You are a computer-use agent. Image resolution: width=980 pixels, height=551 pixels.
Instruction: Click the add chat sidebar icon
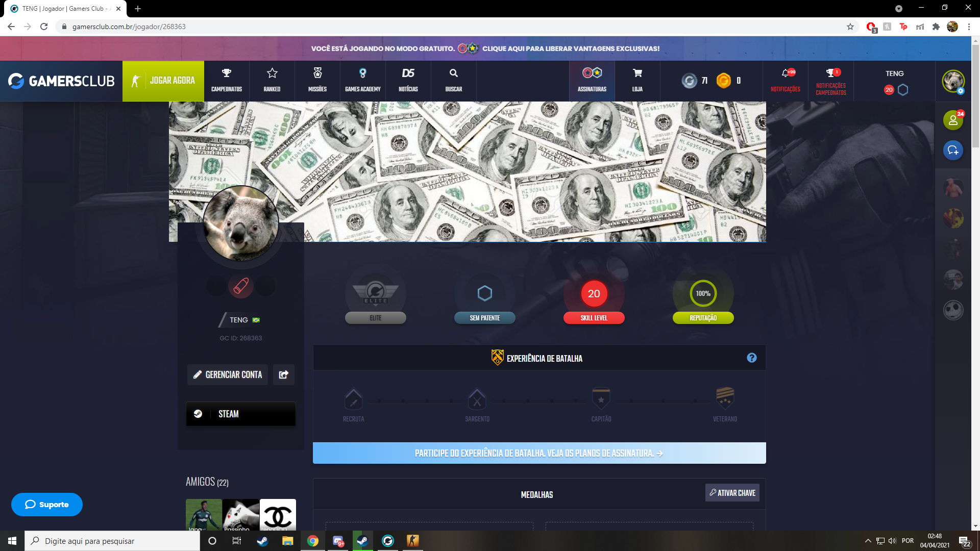tap(953, 150)
